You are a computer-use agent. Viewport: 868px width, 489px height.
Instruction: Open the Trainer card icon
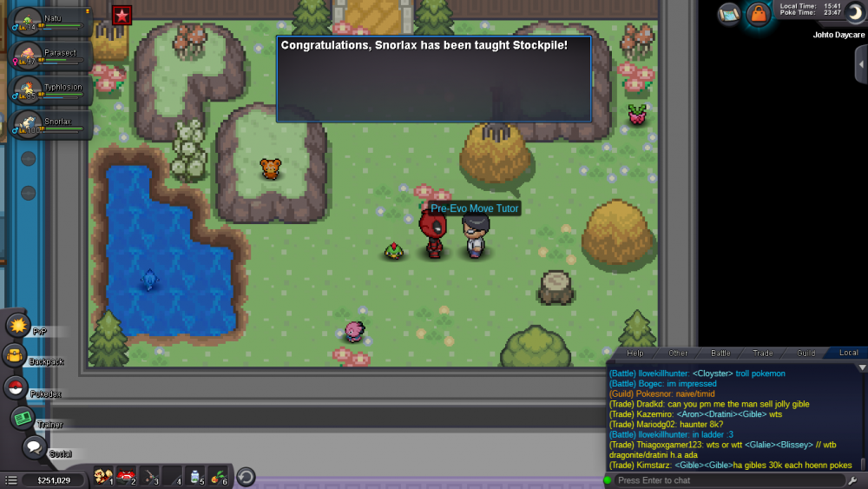tap(23, 418)
